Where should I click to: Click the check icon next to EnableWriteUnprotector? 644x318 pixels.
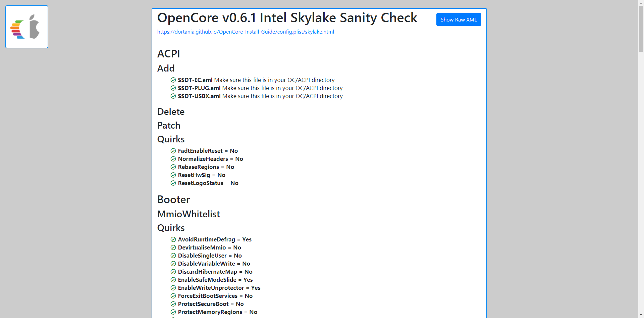(x=173, y=288)
